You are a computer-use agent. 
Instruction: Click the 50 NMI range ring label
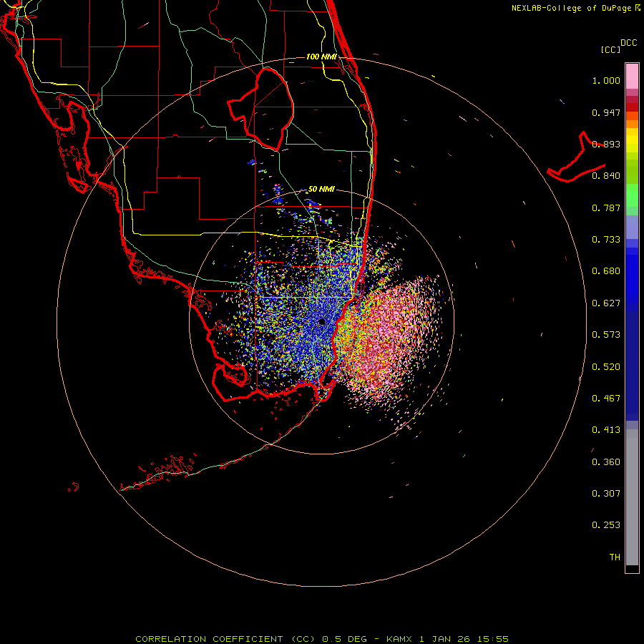click(x=321, y=189)
